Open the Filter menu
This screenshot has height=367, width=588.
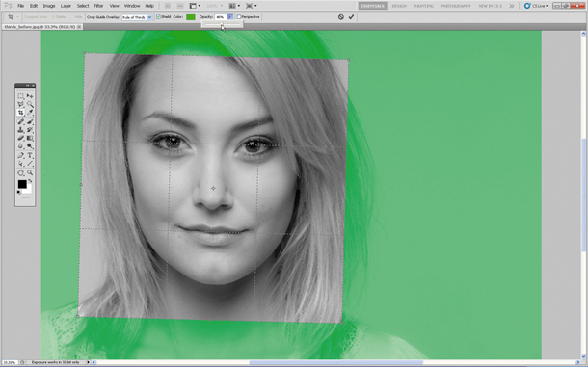(98, 6)
